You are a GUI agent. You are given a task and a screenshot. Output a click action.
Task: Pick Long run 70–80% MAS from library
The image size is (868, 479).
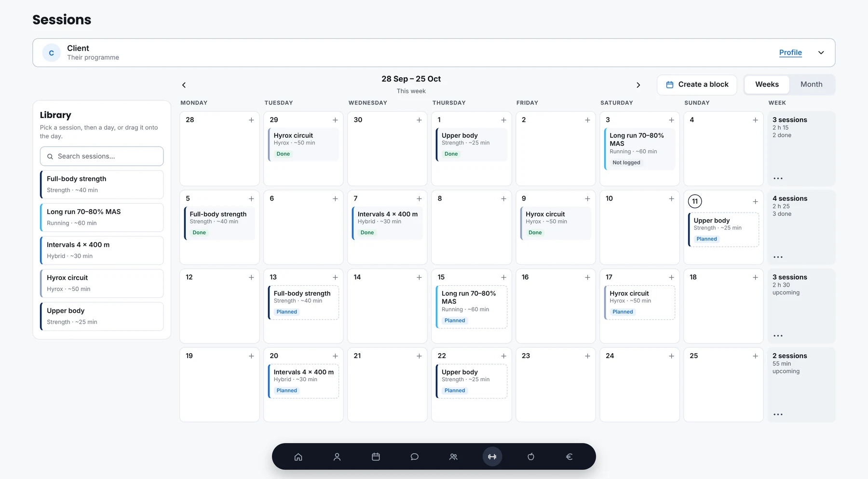(102, 217)
